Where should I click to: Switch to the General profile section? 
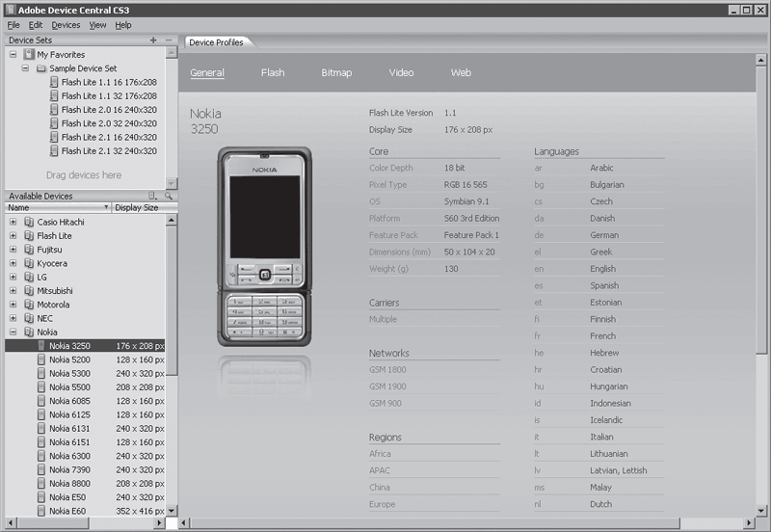tap(207, 73)
